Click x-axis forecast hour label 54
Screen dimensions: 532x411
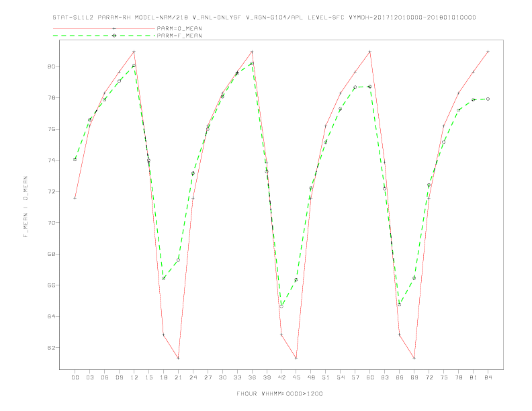[341, 377]
